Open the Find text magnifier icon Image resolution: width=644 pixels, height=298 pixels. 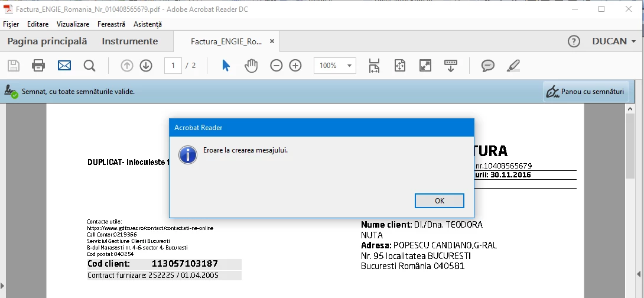coord(89,66)
